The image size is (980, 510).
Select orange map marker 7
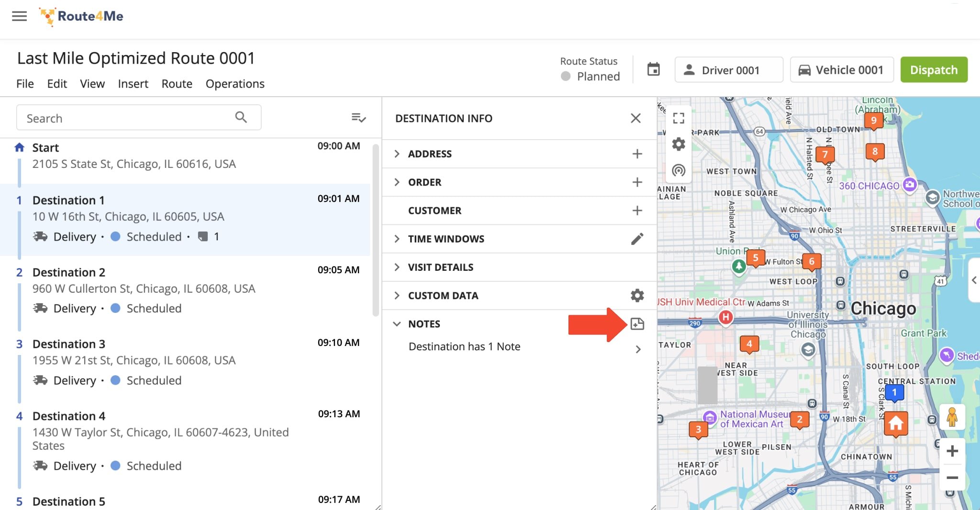pos(825,155)
